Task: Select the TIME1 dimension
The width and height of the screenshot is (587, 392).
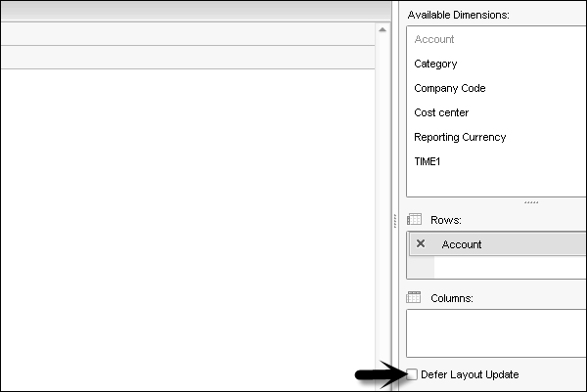Action: tap(428, 161)
